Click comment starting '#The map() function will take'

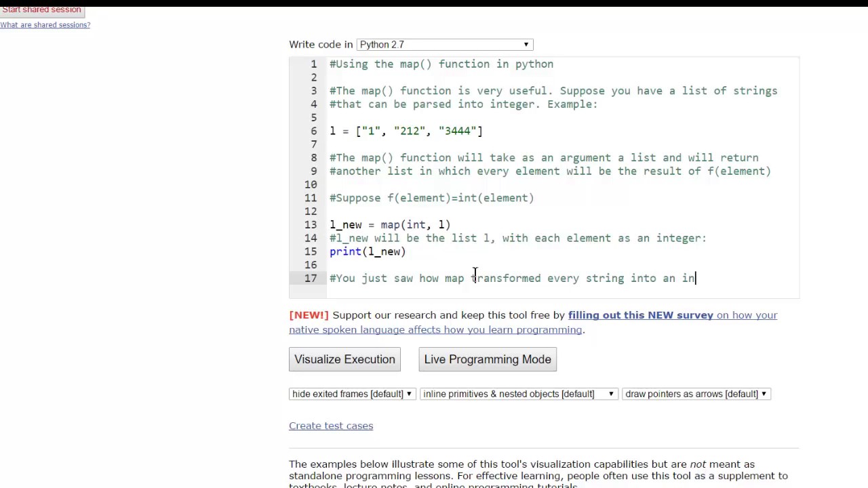point(544,158)
